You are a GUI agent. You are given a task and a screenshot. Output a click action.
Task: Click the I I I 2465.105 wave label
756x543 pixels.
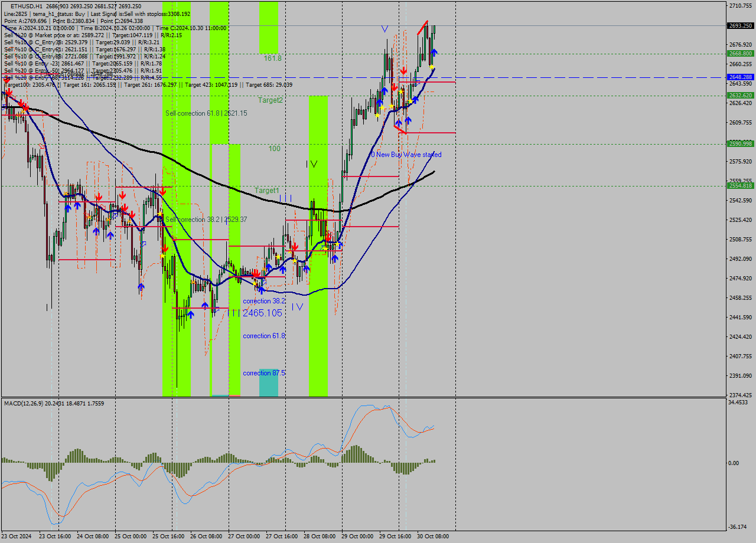coord(255,313)
